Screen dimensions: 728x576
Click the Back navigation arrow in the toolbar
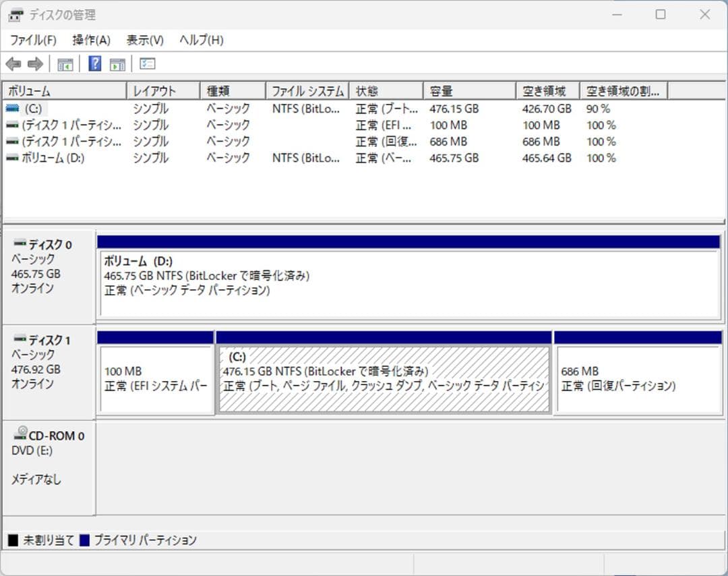[x=13, y=63]
